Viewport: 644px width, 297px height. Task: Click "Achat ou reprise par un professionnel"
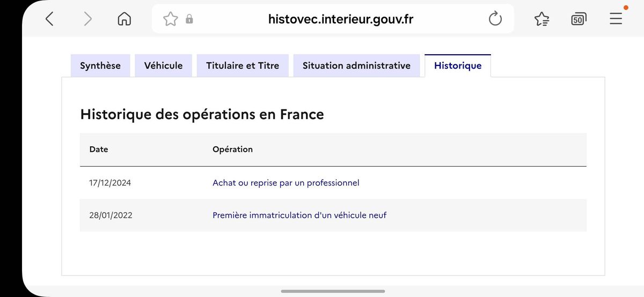(x=286, y=183)
